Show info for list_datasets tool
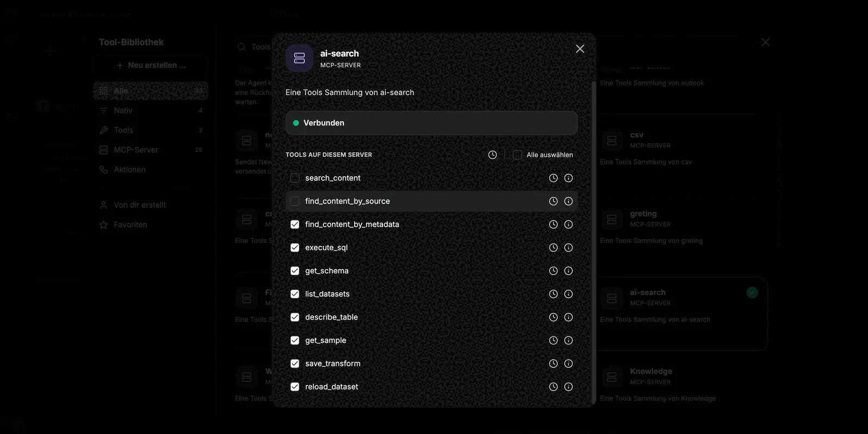 point(569,294)
